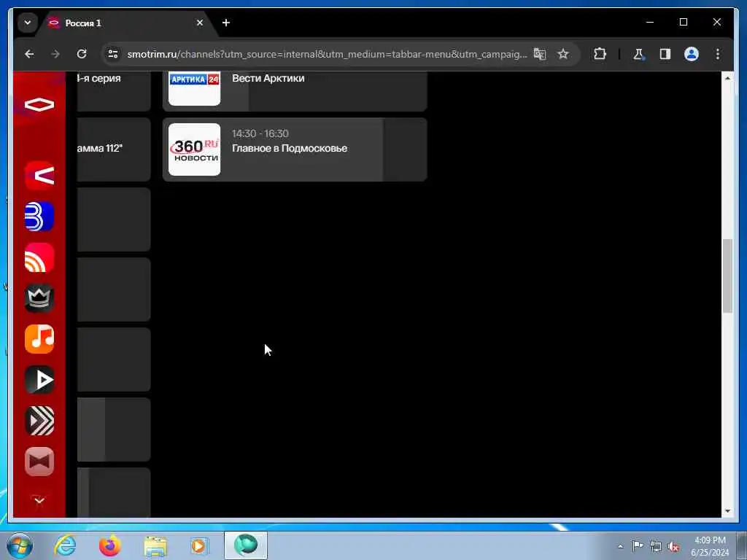Open the tab search dropdown

pos(28,23)
